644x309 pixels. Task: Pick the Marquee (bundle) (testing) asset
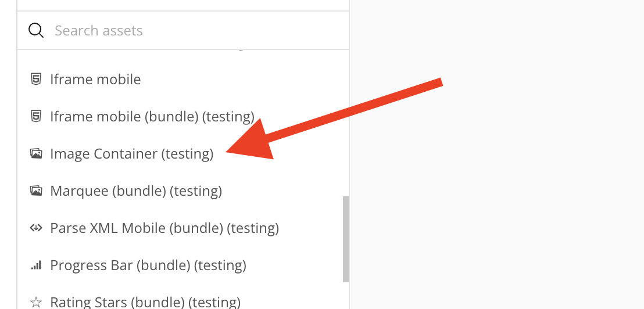point(136,191)
